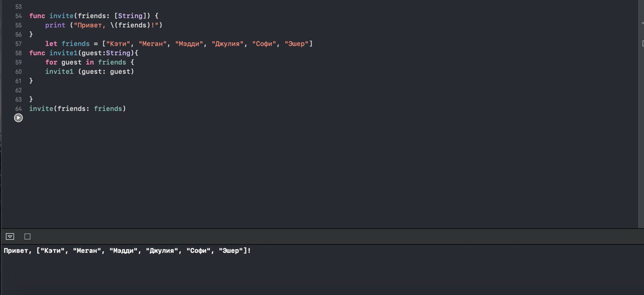This screenshot has width=644, height=295.
Task: Select line number 62 in the gutter
Action: [19, 90]
